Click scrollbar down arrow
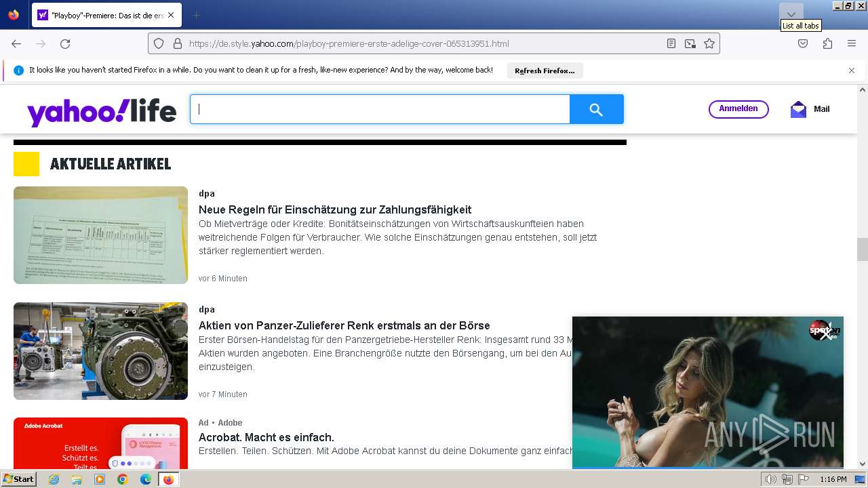 (x=863, y=464)
